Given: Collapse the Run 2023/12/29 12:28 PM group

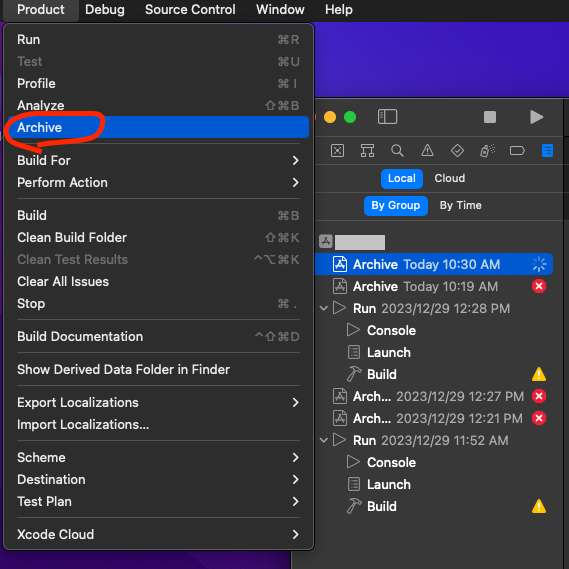Looking at the screenshot, I should click(324, 308).
